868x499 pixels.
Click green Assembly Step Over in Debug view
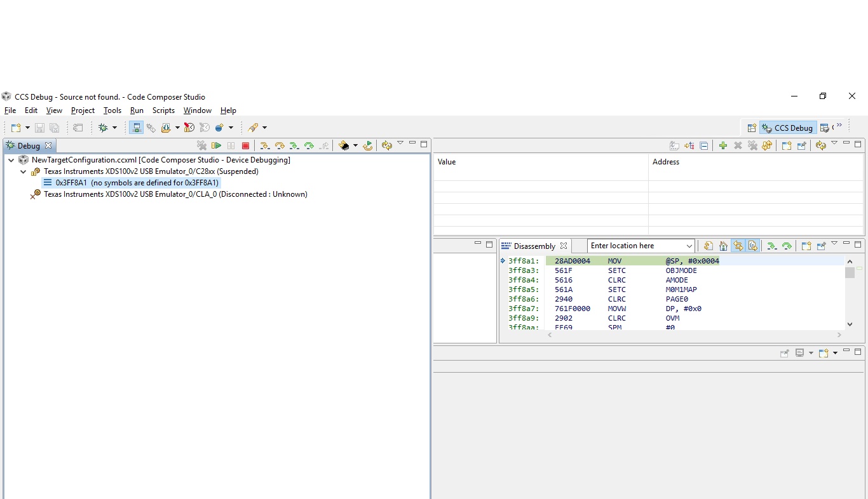(x=309, y=145)
